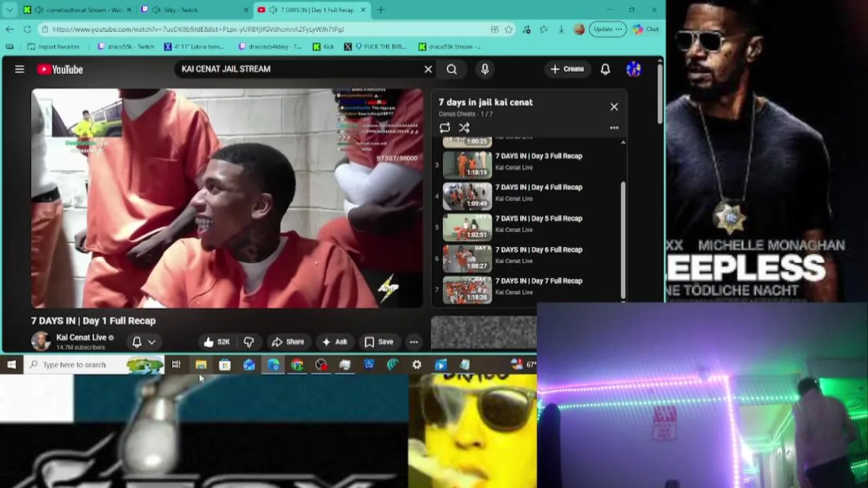Mute audio on the Silky Twitch tab speaker

tap(156, 9)
